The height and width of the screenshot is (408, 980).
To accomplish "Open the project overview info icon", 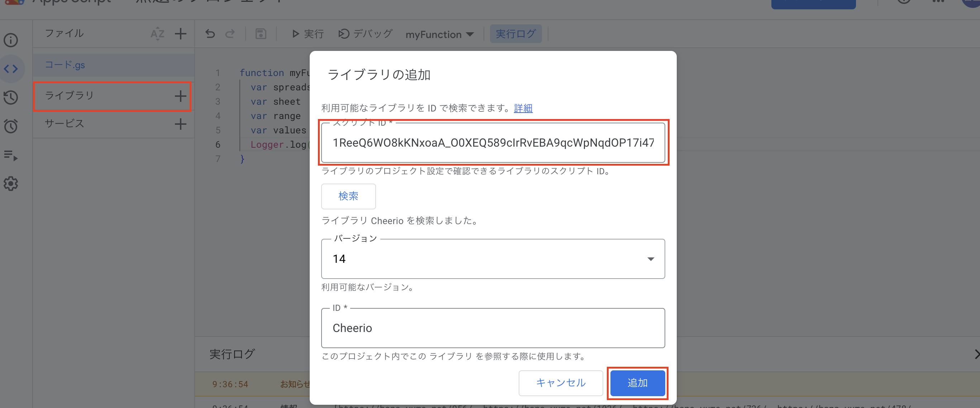I will click(x=11, y=40).
